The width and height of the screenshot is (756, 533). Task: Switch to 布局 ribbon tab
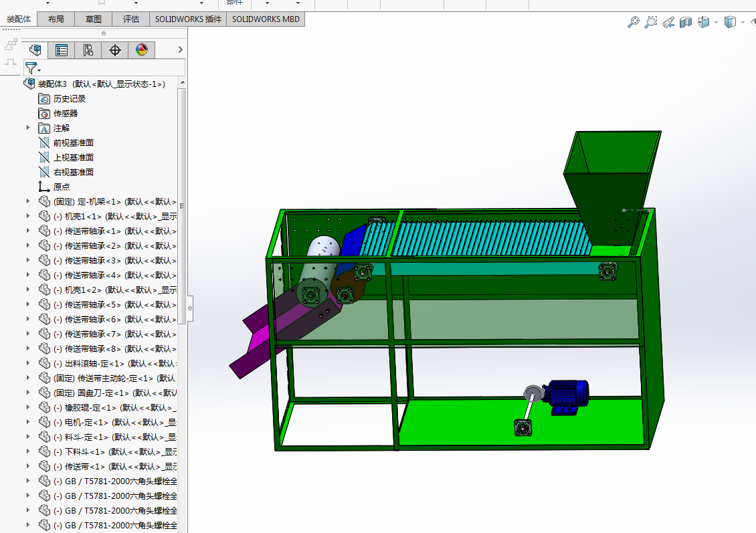56,19
